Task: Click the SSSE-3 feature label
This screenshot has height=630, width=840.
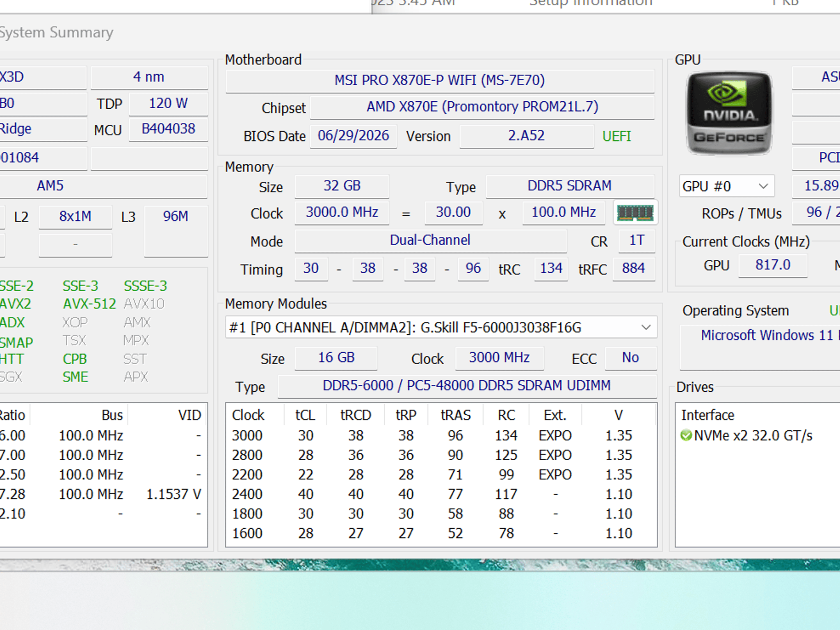Action: (x=146, y=286)
